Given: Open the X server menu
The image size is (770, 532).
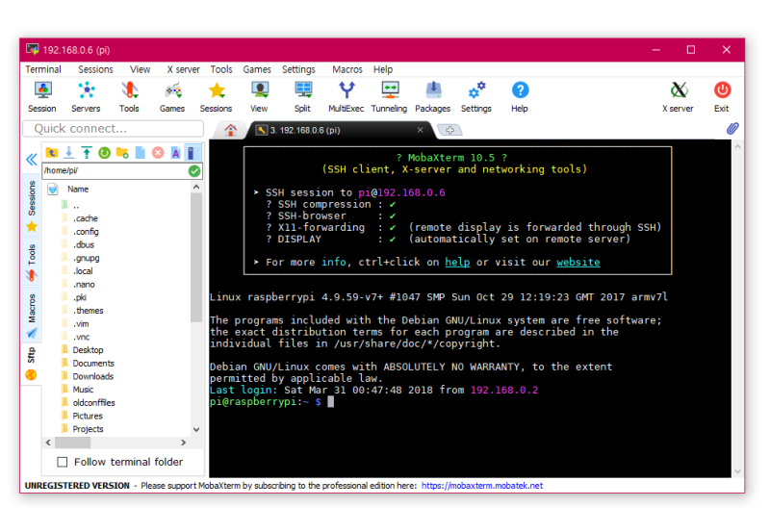Looking at the screenshot, I should click(183, 69).
